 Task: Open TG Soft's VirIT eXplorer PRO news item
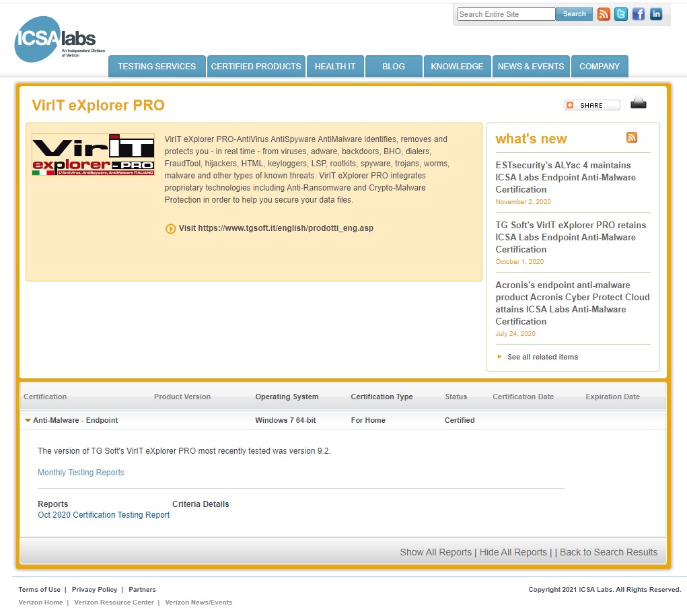[x=571, y=237]
